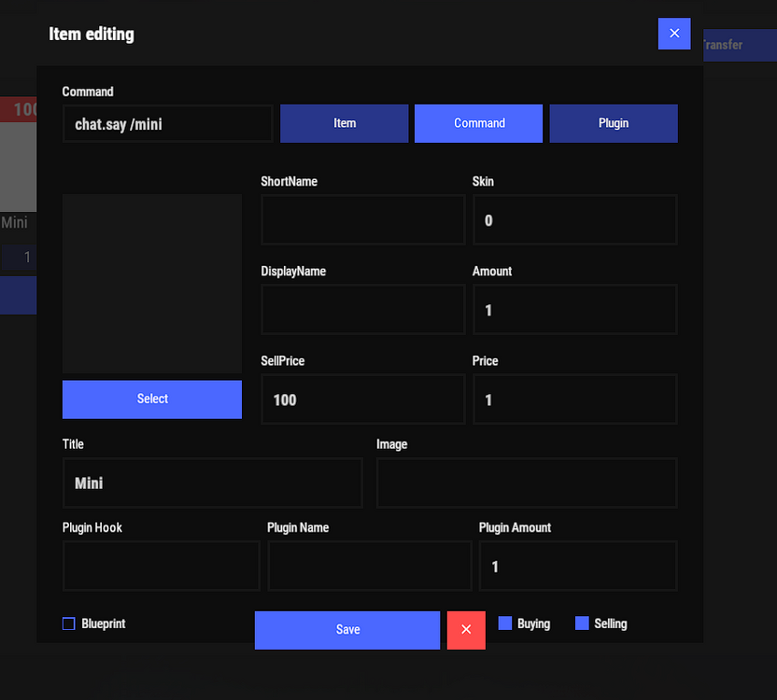Click the Skin input field
Viewport: 777px width, 700px height.
[574, 220]
